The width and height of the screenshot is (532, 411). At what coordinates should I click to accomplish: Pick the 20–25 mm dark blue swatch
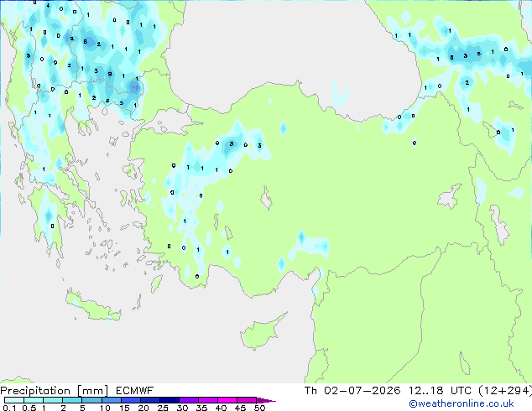pyautogui.click(x=150, y=400)
